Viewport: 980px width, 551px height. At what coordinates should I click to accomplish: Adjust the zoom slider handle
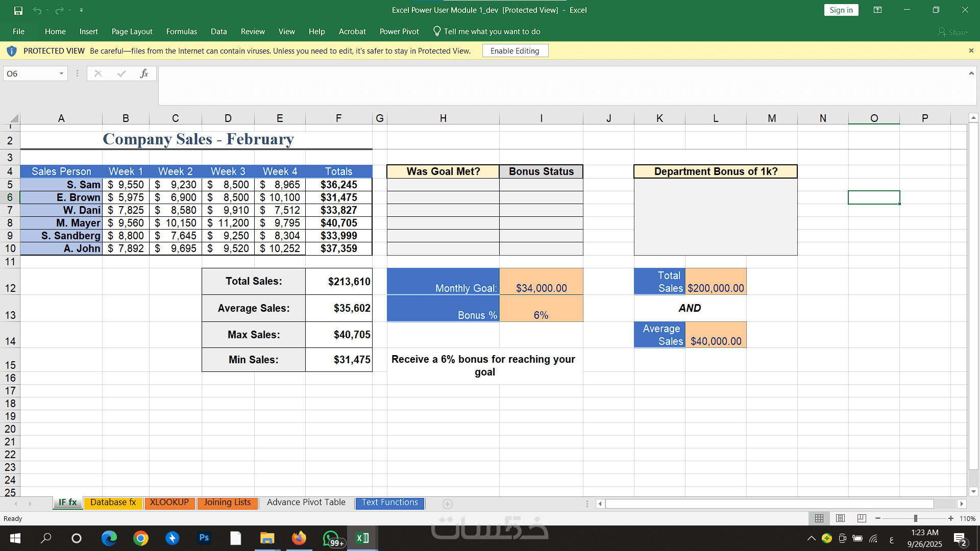pyautogui.click(x=916, y=518)
